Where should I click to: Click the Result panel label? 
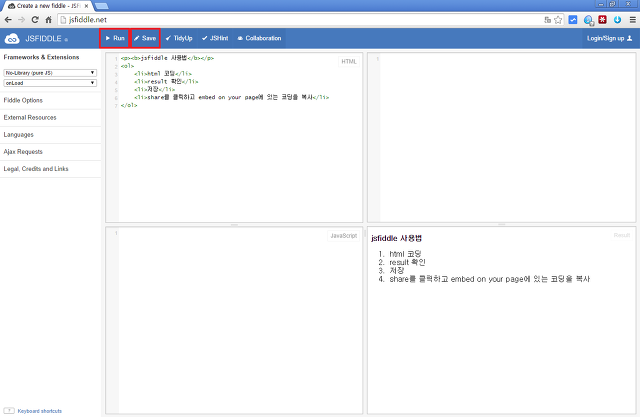click(622, 235)
